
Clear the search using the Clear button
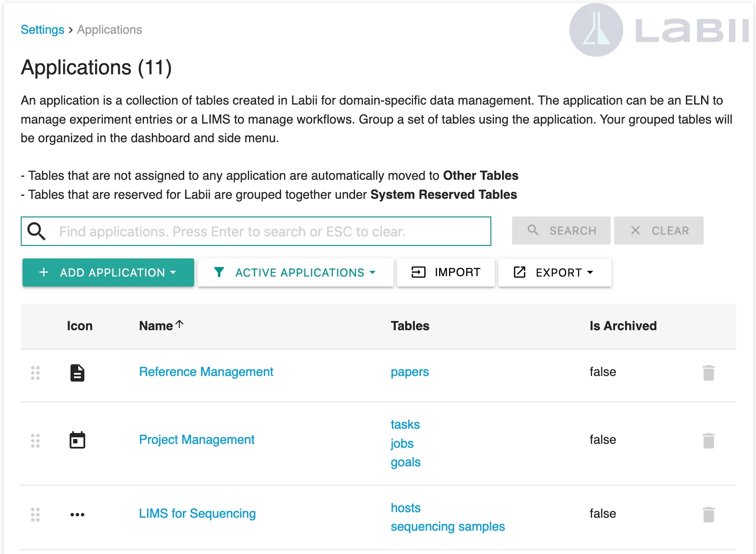pyautogui.click(x=658, y=231)
